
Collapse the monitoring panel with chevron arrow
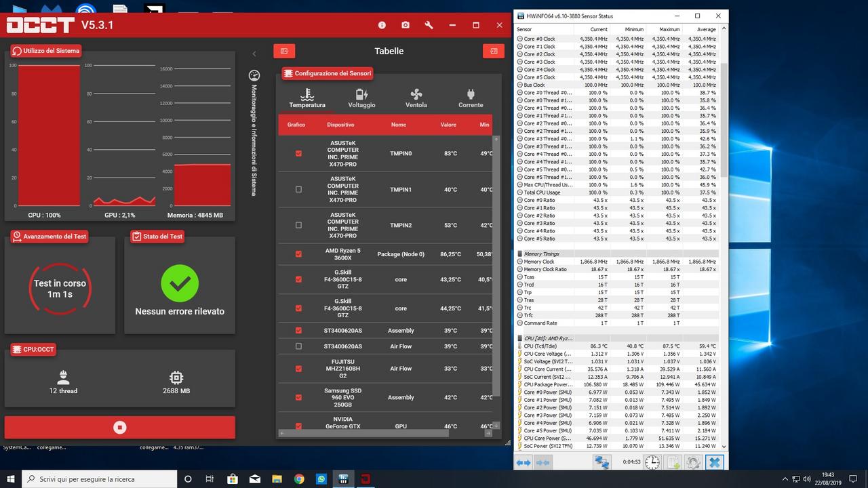pyautogui.click(x=254, y=54)
